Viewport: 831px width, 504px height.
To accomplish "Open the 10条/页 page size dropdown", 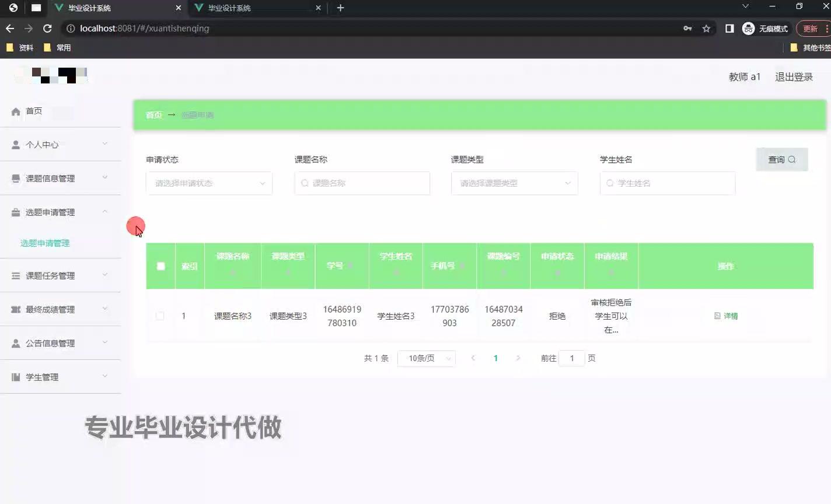I will [x=427, y=358].
